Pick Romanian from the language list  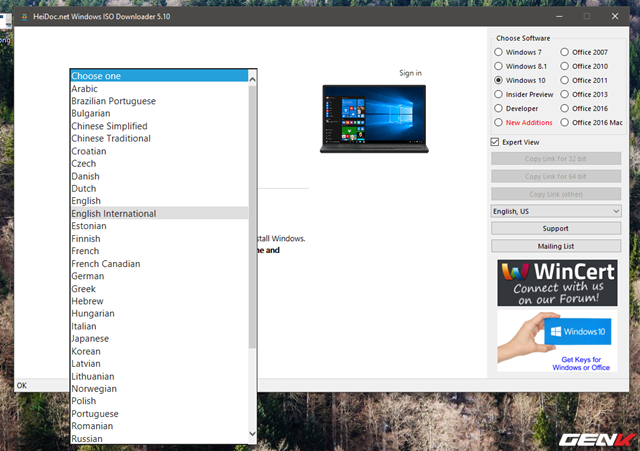click(x=159, y=426)
